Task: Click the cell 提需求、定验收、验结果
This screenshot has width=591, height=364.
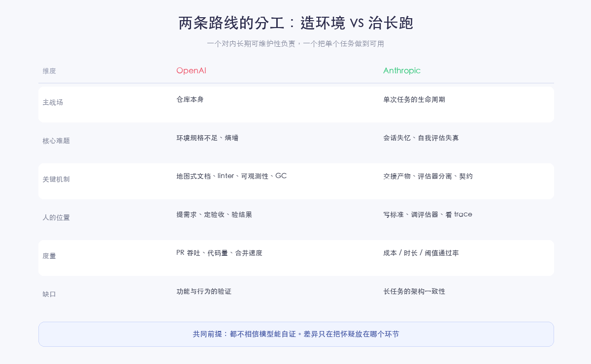Action: [x=214, y=214]
